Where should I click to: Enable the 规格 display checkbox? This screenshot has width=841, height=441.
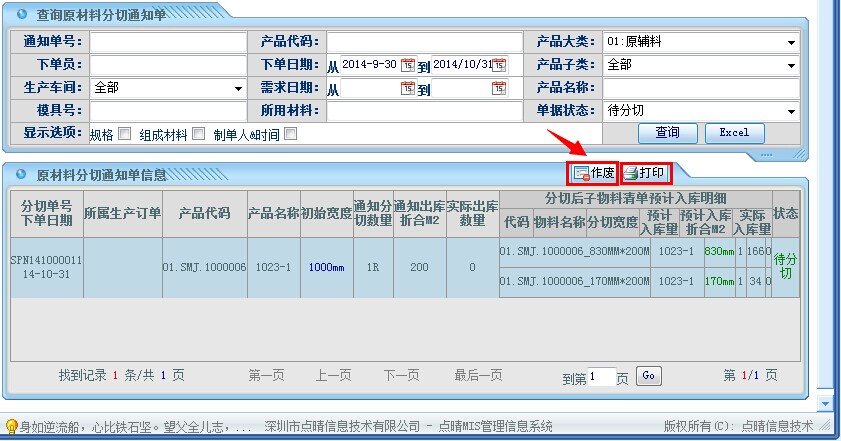point(125,133)
